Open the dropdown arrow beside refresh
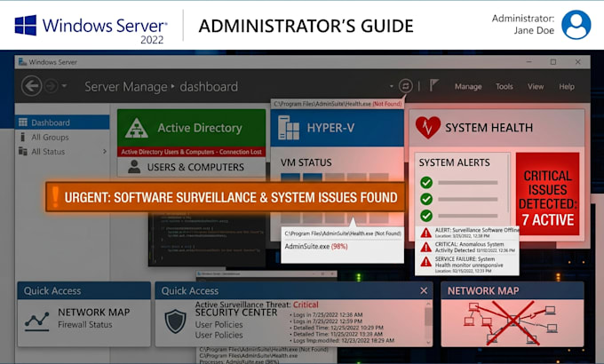This screenshot has height=364, width=604. [392, 86]
